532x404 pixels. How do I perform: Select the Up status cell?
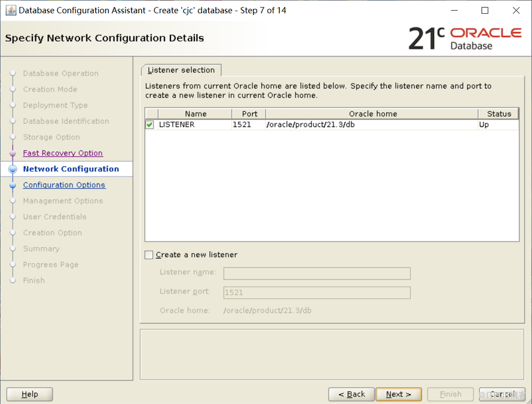pos(499,125)
